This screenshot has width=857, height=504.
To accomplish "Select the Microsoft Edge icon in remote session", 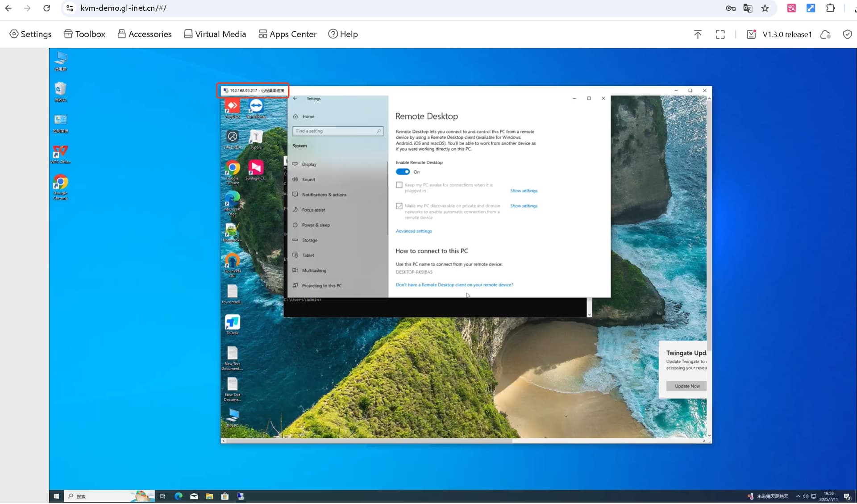I will [232, 204].
